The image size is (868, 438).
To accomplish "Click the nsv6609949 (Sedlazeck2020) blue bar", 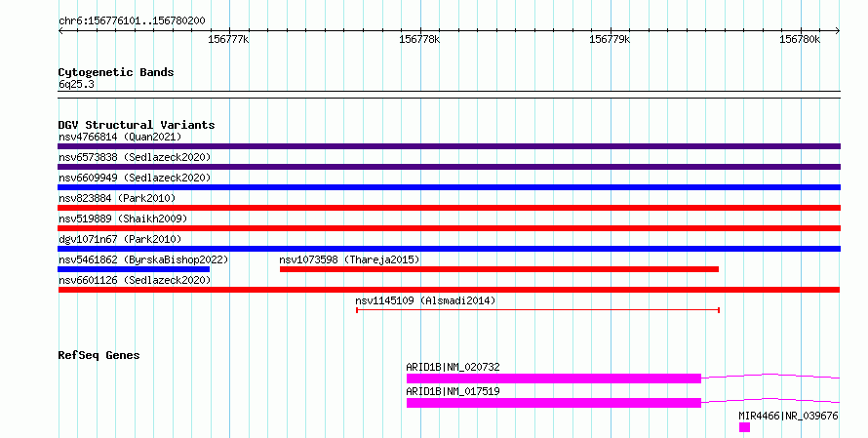I will tap(449, 187).
